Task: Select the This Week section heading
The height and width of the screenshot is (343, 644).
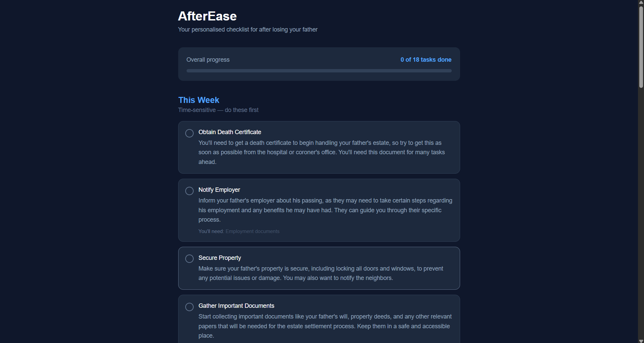Action: [x=198, y=100]
